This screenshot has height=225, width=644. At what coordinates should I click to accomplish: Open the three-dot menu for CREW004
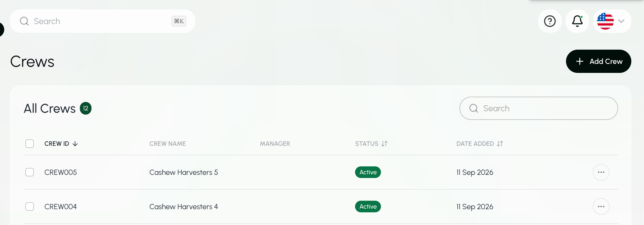601,207
